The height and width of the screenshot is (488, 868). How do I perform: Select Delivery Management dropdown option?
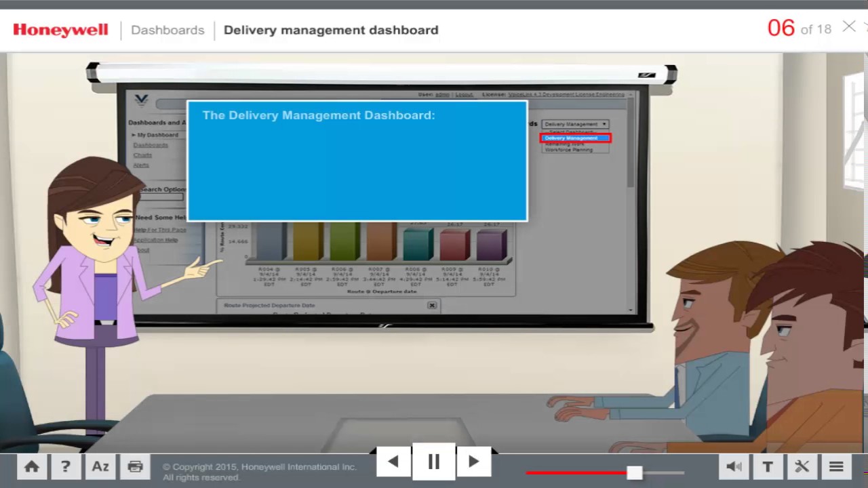pyautogui.click(x=576, y=138)
